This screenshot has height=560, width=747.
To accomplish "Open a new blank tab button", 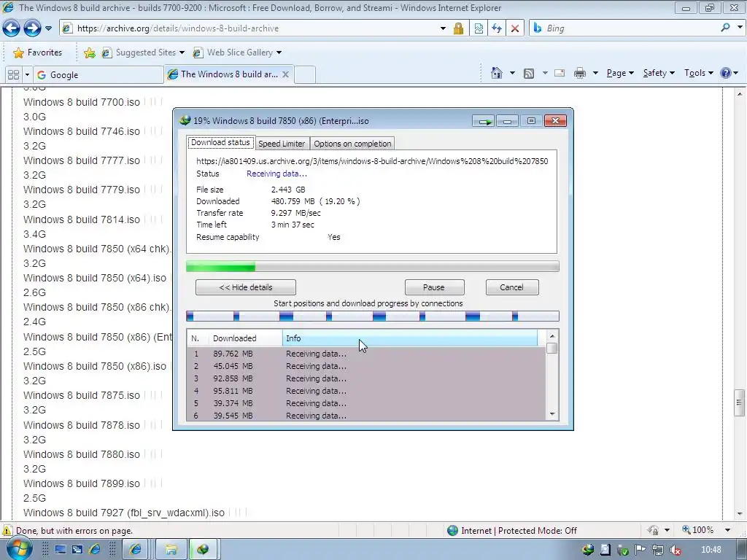I will [x=305, y=75].
